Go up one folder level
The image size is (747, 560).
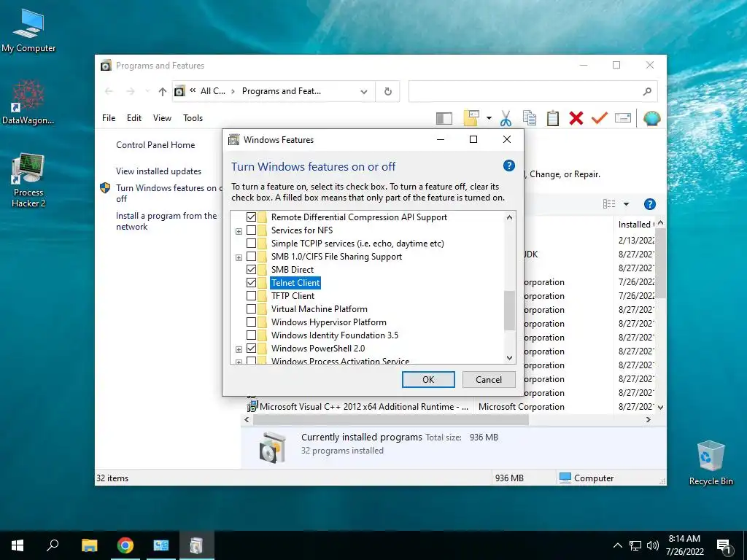coord(163,91)
